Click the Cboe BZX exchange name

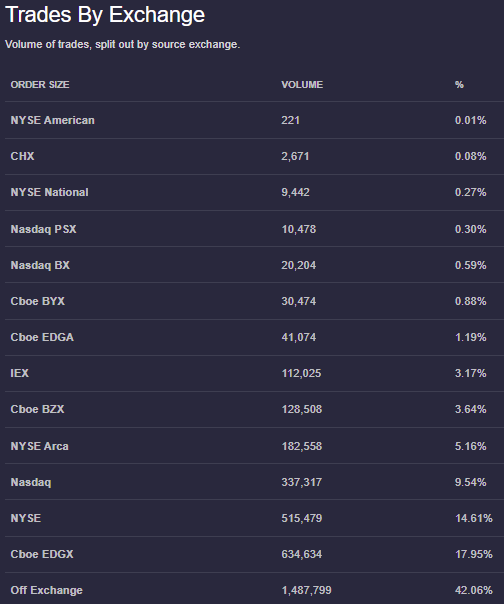click(x=37, y=409)
